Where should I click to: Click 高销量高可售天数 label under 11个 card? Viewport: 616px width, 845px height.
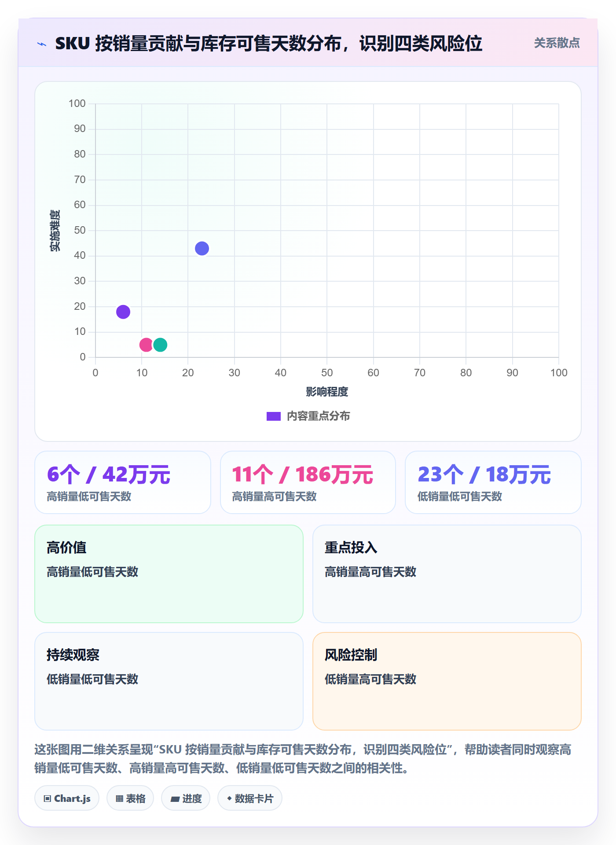point(275,496)
